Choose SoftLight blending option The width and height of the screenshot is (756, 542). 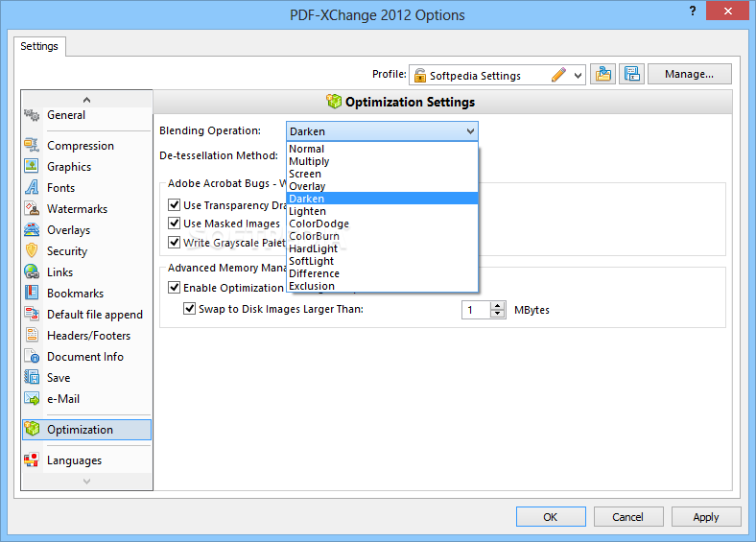click(x=383, y=261)
